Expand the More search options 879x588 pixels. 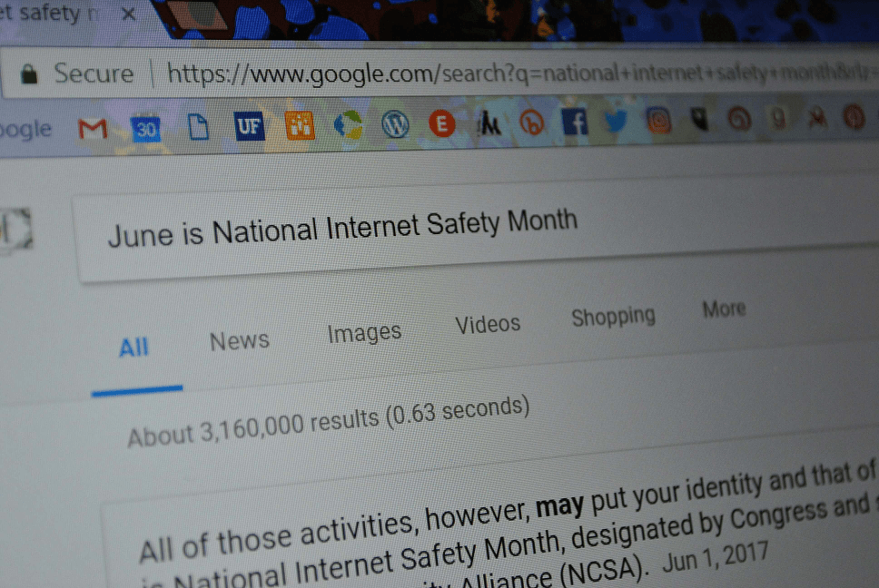pos(725,309)
